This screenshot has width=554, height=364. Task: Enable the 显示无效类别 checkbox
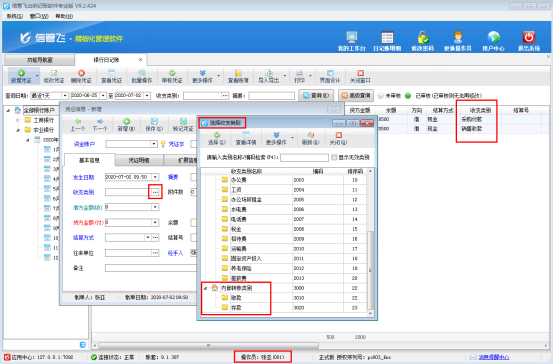(334, 158)
